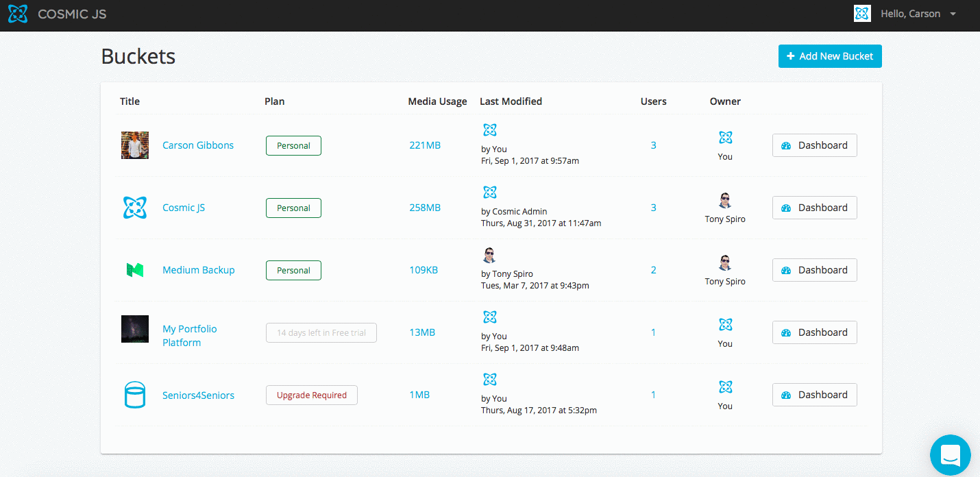Click the user avatar icon beside Hello, Carson
Viewport: 980px width, 477px height.
[x=862, y=14]
